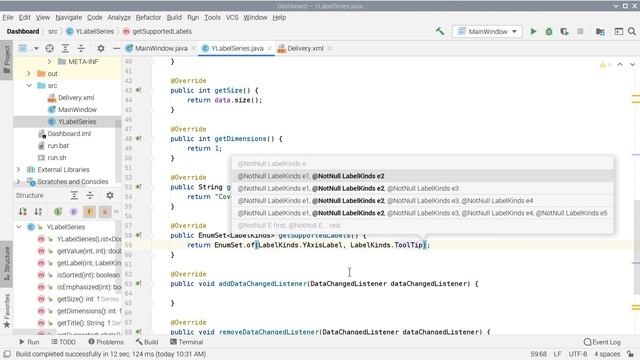Click line separator LF in status bar
The image size is (640, 360).
(x=557, y=354)
